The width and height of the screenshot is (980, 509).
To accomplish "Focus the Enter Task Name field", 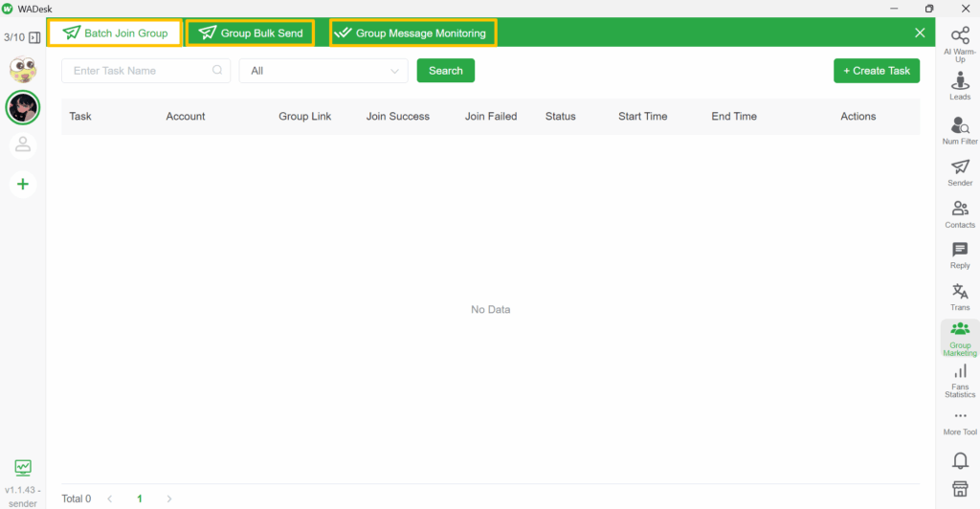I will 145,71.
